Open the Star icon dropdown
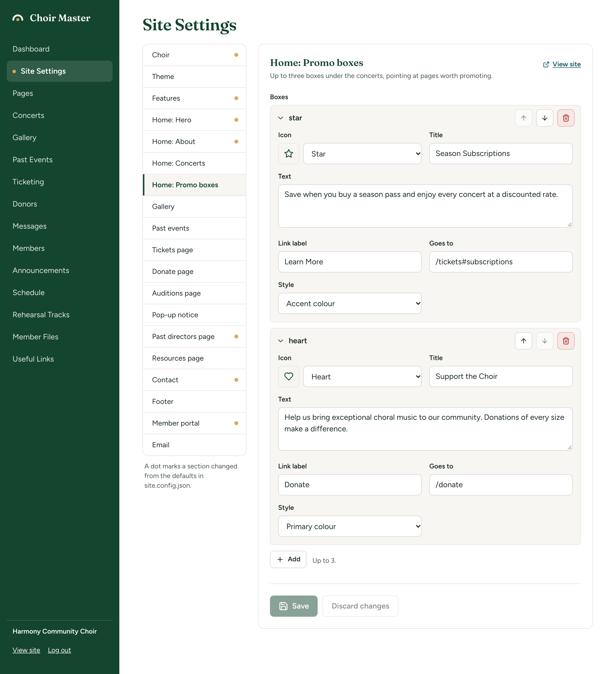This screenshot has height=674, width=616. 362,154
